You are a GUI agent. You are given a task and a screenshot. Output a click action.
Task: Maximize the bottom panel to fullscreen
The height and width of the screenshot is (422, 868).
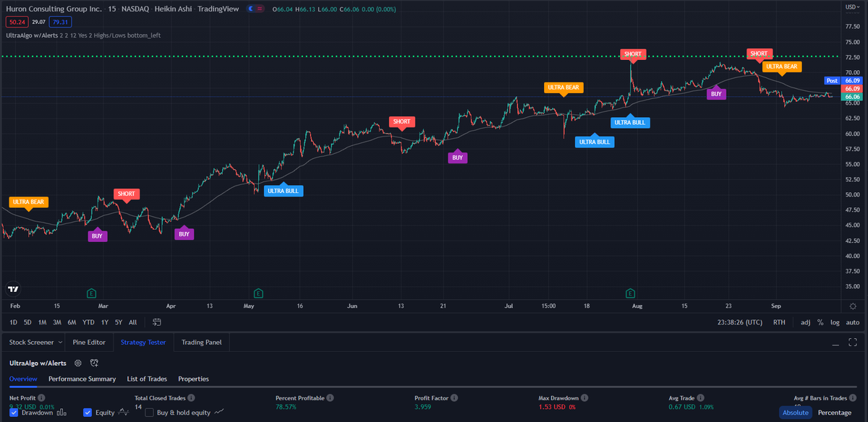click(x=854, y=343)
